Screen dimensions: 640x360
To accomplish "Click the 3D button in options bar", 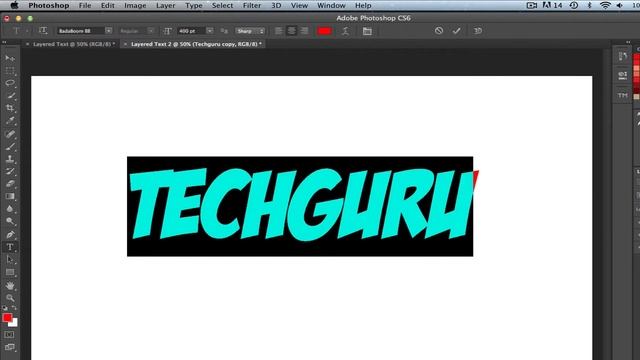I will [x=478, y=31].
